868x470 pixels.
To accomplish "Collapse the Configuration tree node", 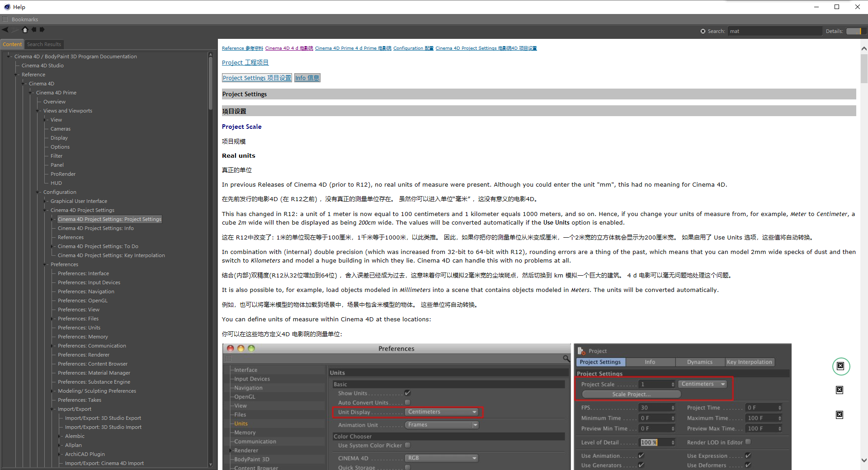I will pyautogui.click(x=38, y=192).
